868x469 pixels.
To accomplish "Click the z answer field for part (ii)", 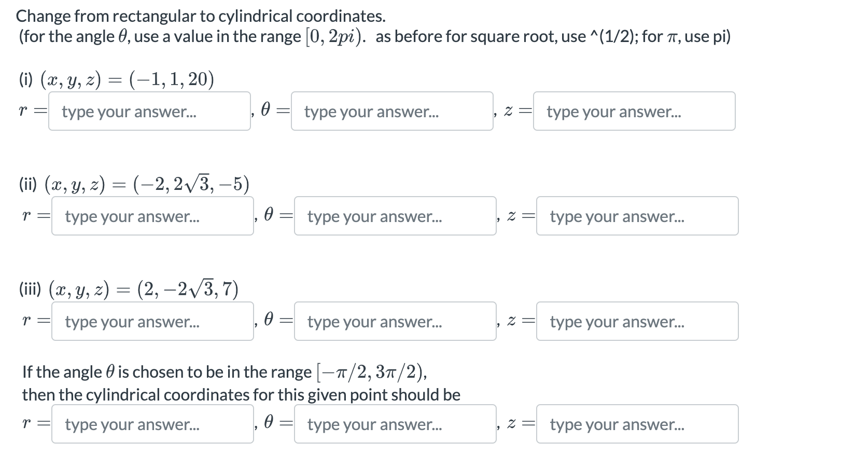I will 637,216.
